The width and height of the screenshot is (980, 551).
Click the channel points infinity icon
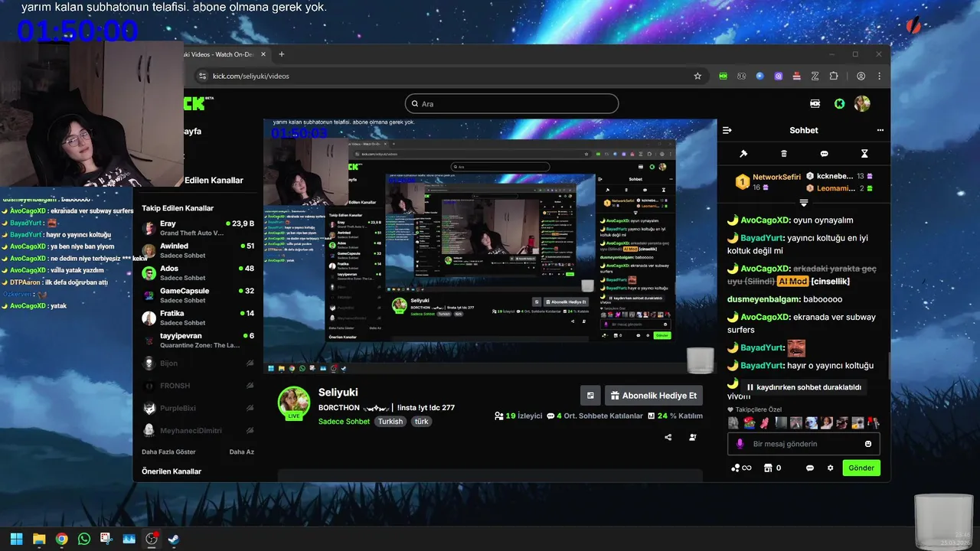[x=741, y=468]
